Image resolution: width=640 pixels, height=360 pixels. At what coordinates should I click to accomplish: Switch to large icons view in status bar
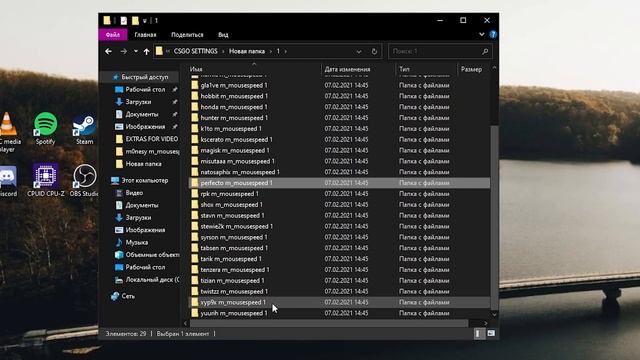491,334
